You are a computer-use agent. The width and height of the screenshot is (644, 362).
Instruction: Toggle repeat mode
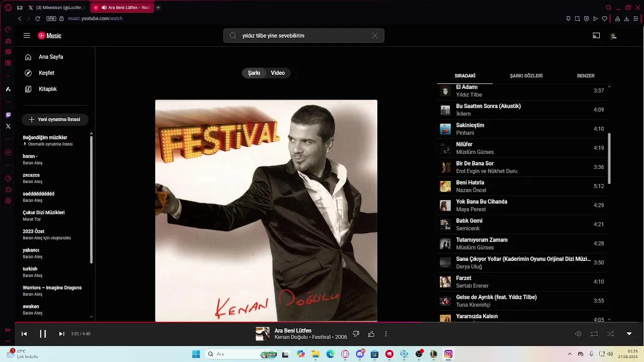(594, 334)
